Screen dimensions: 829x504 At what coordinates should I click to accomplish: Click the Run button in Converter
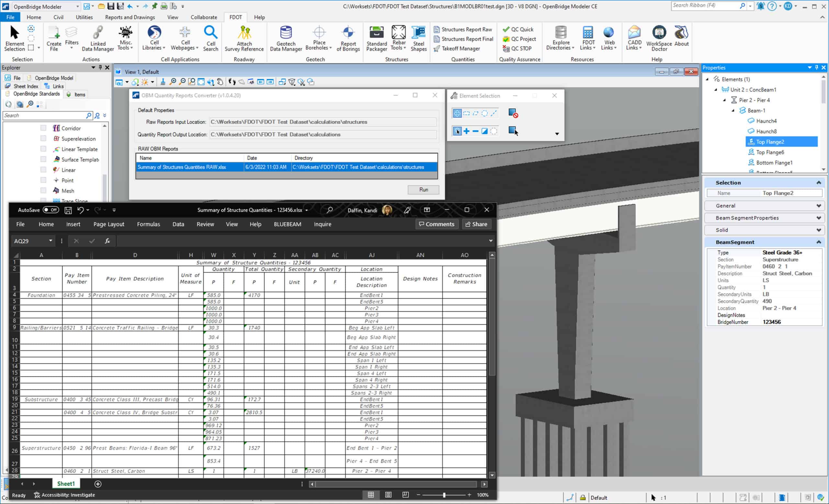[423, 190]
